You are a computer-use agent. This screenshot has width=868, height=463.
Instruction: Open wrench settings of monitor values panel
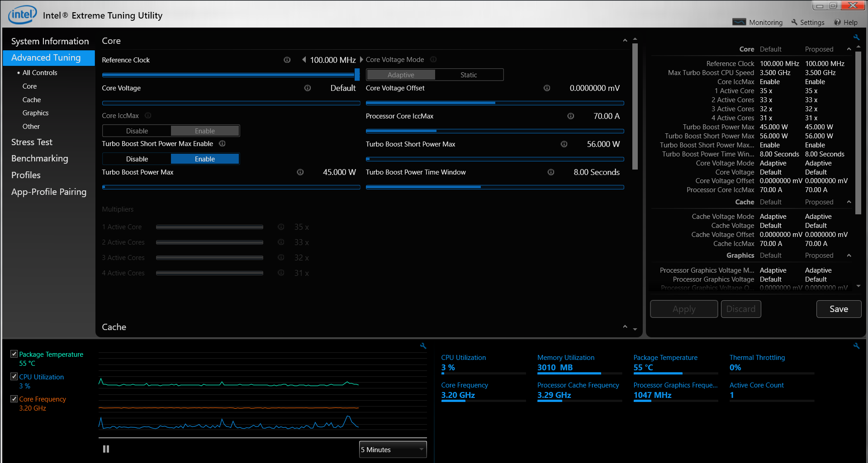(856, 345)
